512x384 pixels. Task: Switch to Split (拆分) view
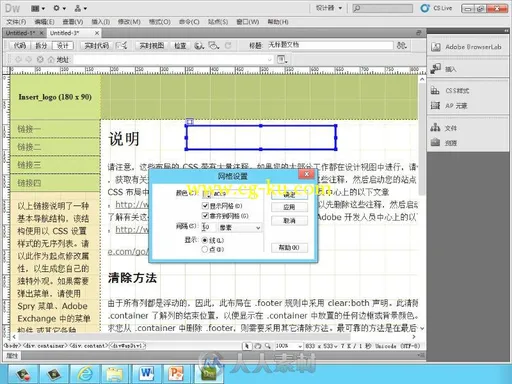click(41, 45)
